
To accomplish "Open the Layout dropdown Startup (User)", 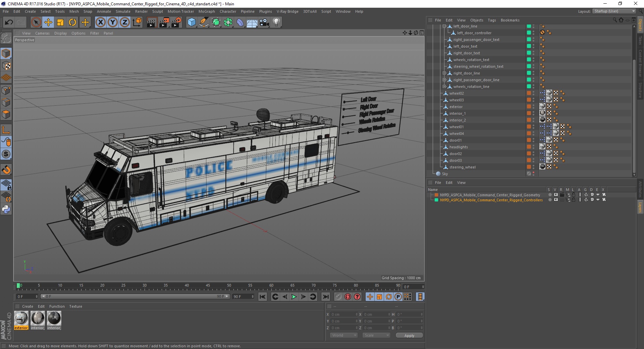I will click(614, 11).
